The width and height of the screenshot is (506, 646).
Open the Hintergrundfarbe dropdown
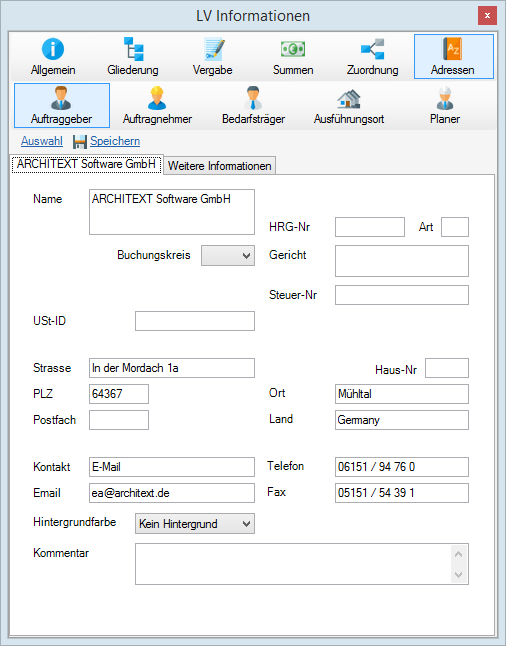coord(195,524)
